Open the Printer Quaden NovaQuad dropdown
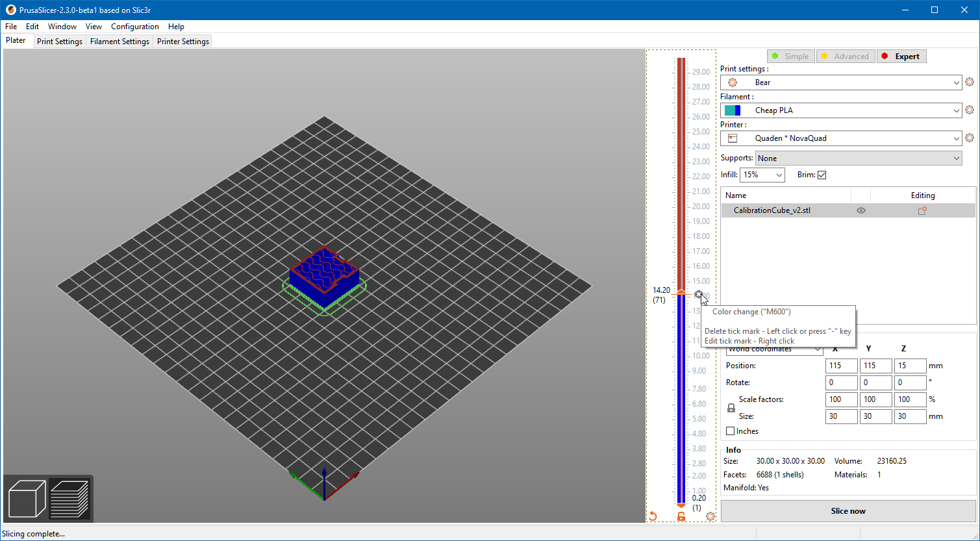Viewport: 980px width, 541px height. click(x=841, y=138)
